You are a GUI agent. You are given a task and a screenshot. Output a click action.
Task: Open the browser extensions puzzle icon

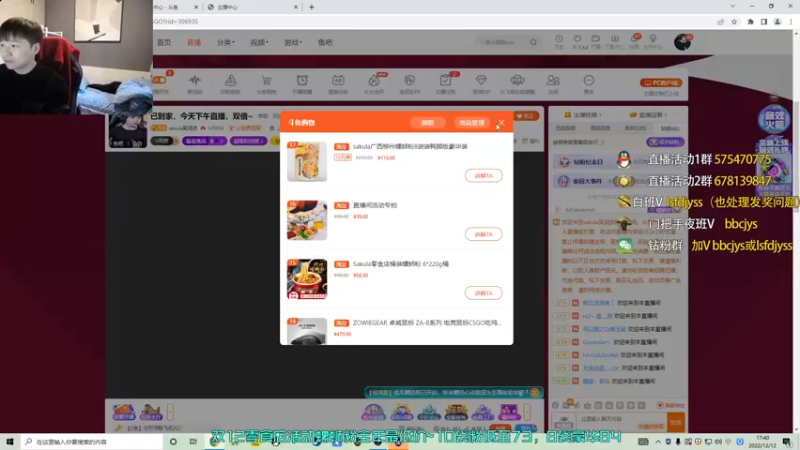(x=750, y=21)
